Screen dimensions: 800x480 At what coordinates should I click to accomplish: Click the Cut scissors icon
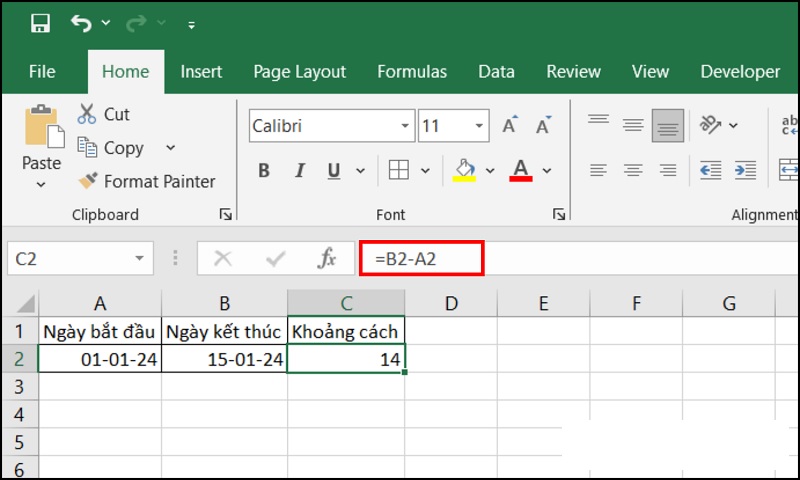(87, 114)
